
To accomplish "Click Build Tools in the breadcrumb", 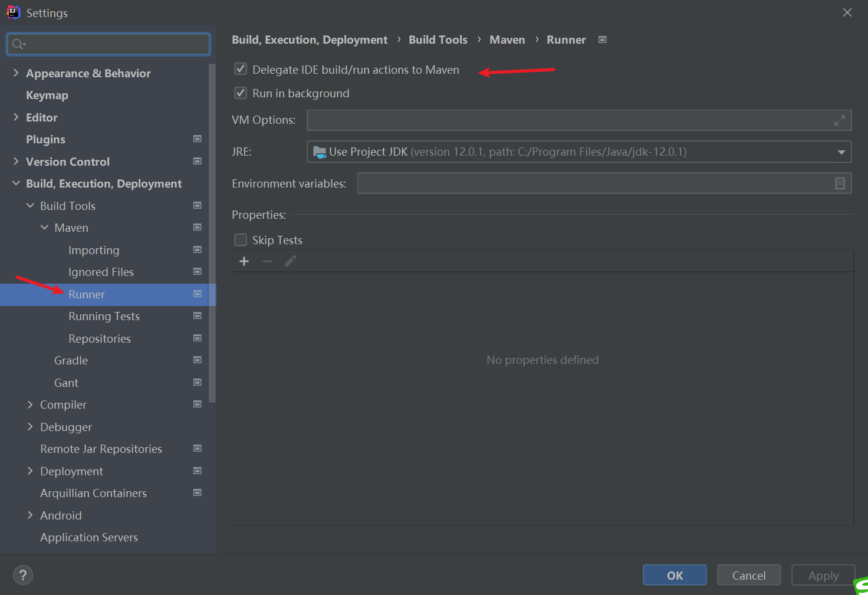I will pos(438,40).
